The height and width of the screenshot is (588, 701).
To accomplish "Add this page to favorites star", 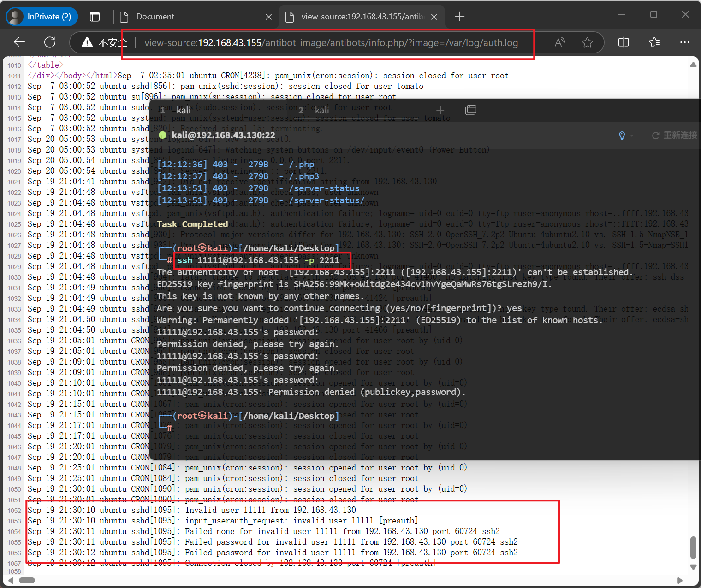I will (x=587, y=43).
